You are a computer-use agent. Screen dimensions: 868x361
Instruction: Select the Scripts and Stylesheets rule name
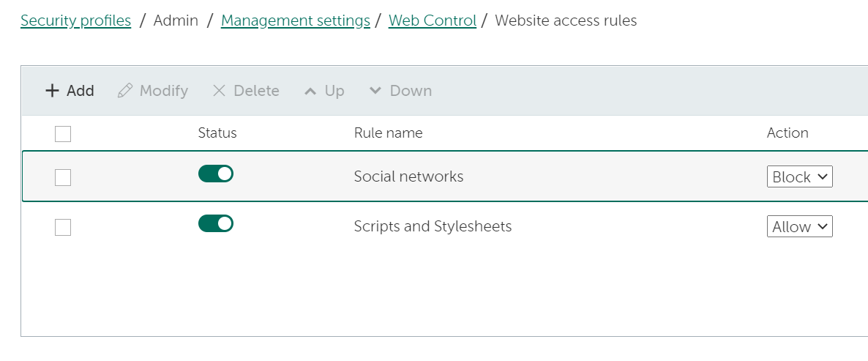pyautogui.click(x=433, y=226)
